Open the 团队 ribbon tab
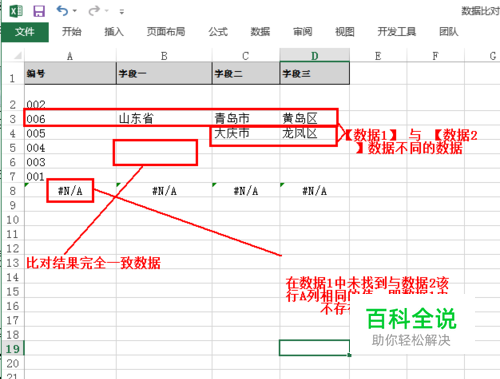 pos(449,32)
